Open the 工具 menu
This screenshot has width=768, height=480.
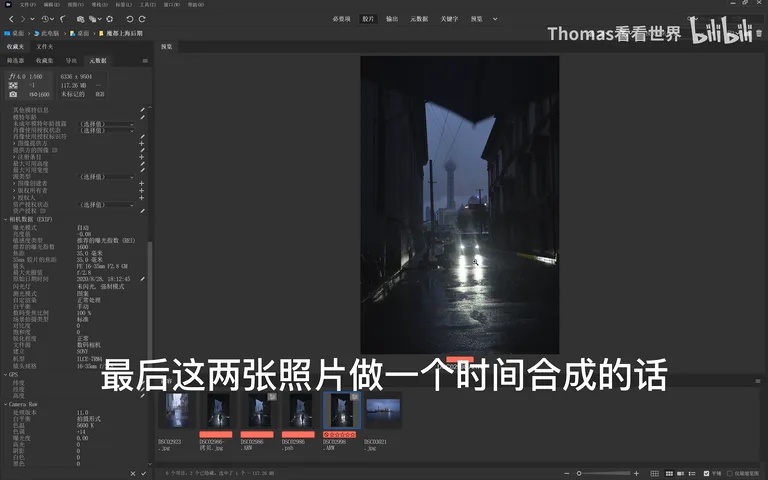[147, 4]
